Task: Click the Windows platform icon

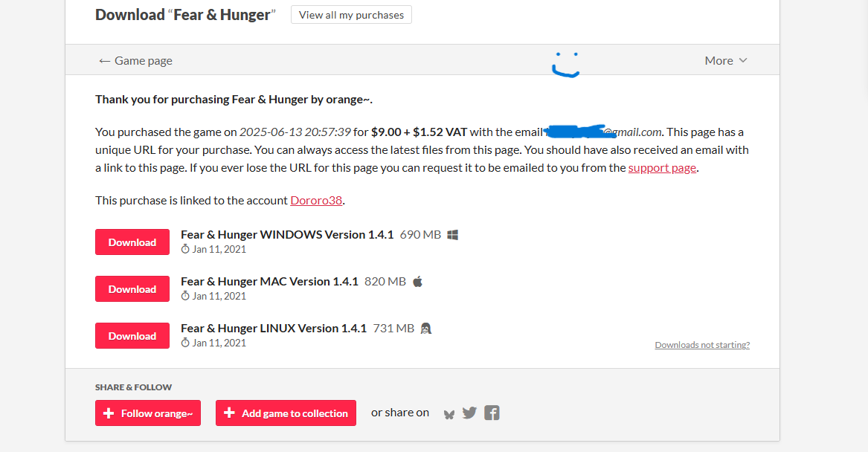Action: click(x=452, y=235)
